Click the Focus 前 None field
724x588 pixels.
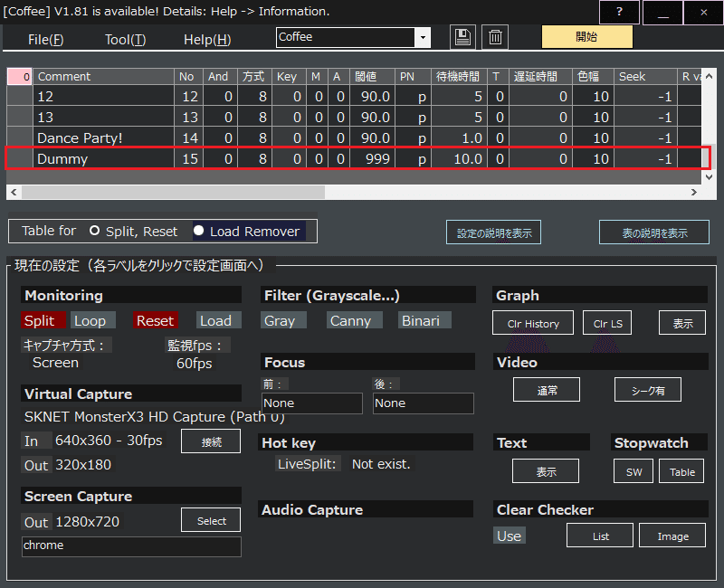312,403
